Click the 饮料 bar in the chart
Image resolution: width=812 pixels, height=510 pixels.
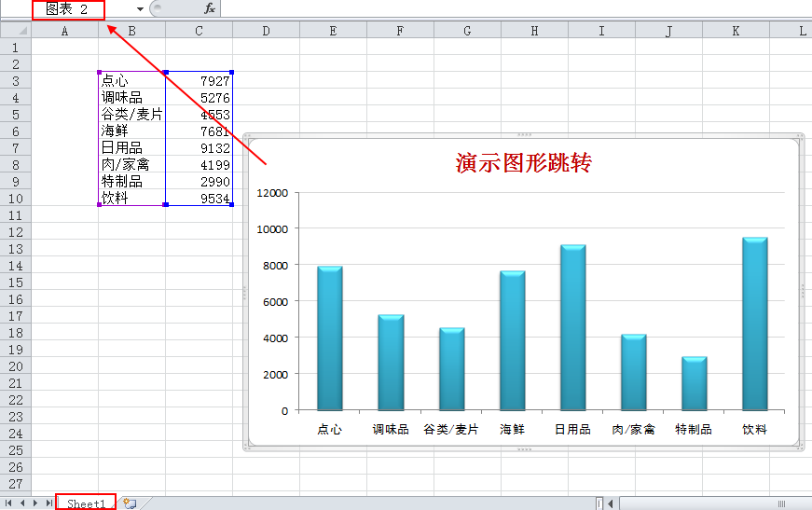(755, 324)
